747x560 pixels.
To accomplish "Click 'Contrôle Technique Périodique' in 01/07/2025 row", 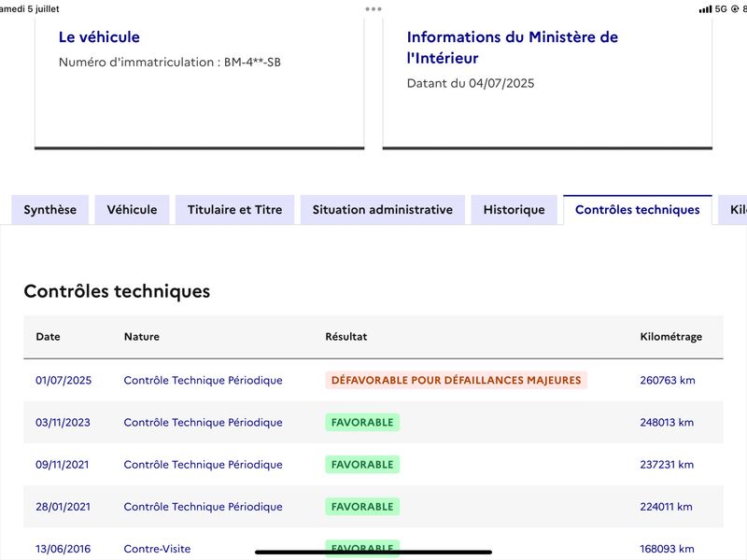I will [203, 381].
